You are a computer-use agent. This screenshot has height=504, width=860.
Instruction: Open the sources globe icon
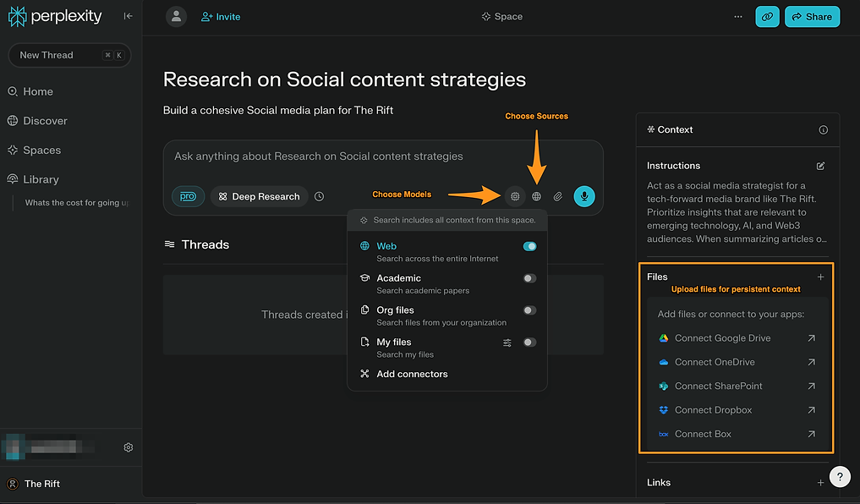point(536,196)
